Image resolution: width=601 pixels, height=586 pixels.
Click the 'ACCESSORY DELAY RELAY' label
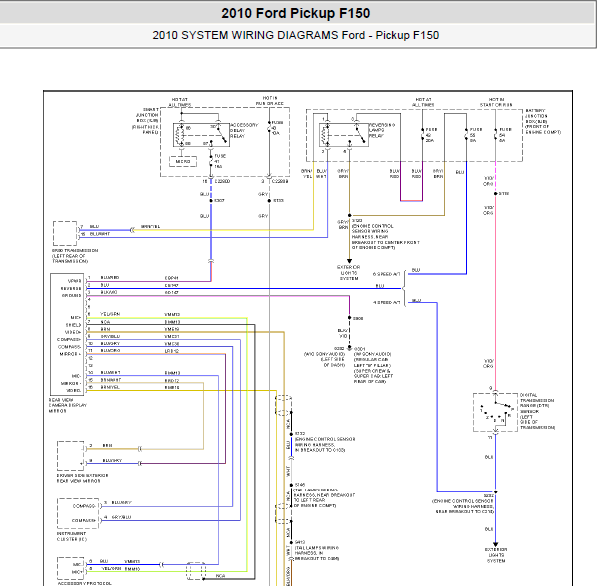(244, 131)
